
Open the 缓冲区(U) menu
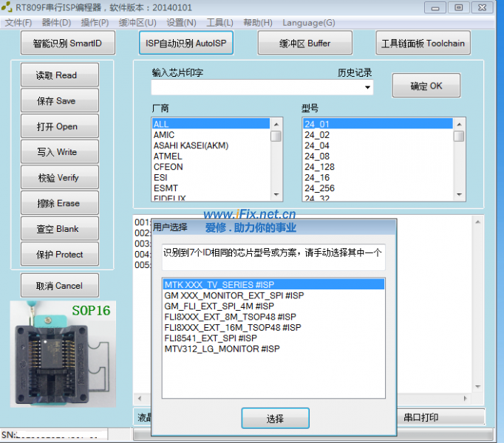pos(137,22)
